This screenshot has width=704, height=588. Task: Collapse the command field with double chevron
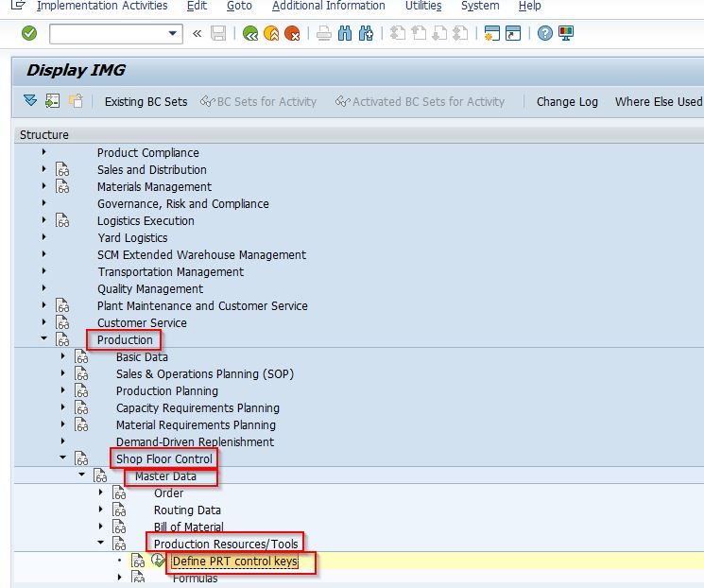[197, 33]
